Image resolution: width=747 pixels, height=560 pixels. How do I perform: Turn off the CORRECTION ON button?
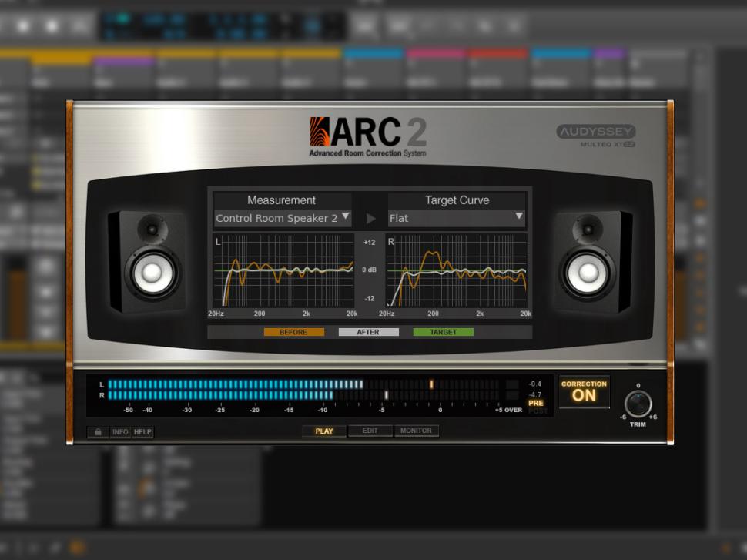click(x=584, y=392)
